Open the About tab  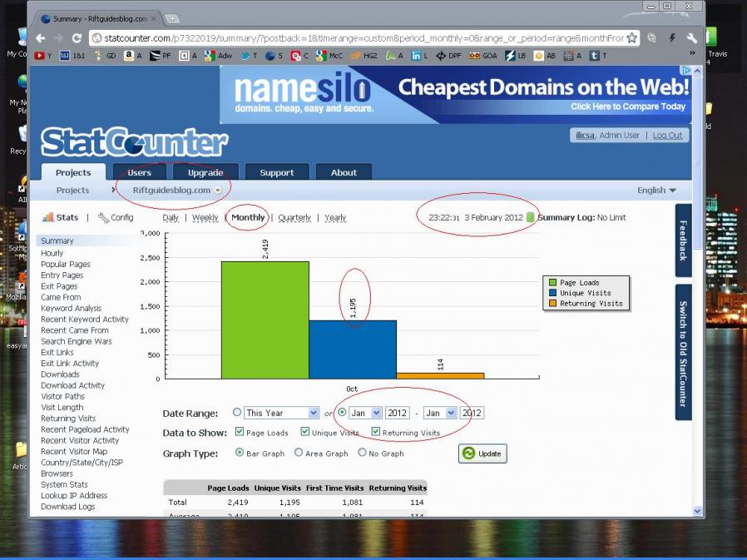pos(344,172)
